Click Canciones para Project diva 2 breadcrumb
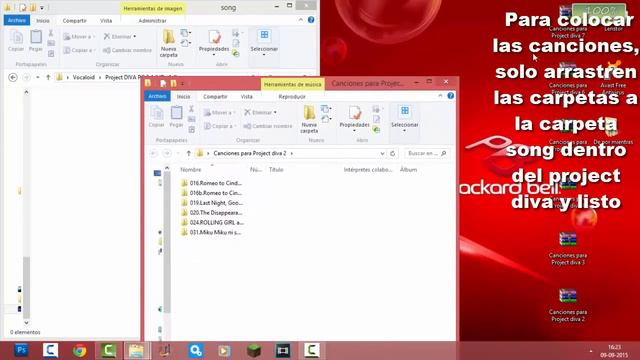The width and height of the screenshot is (640, 360). pyautogui.click(x=250, y=153)
